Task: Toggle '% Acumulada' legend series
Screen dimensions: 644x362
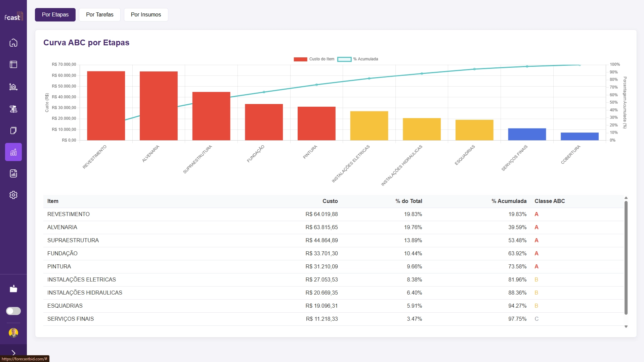Action: [358, 59]
